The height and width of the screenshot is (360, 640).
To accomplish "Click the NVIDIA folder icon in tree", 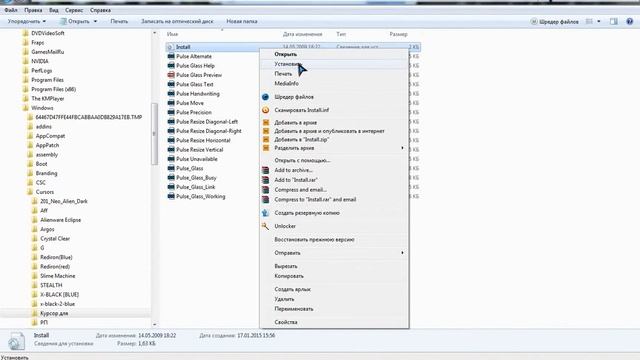I will point(25,61).
